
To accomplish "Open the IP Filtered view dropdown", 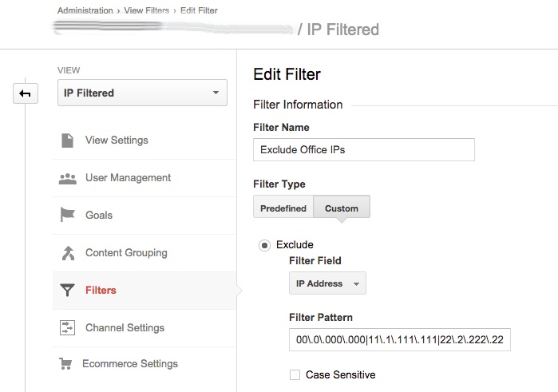I will [x=142, y=93].
